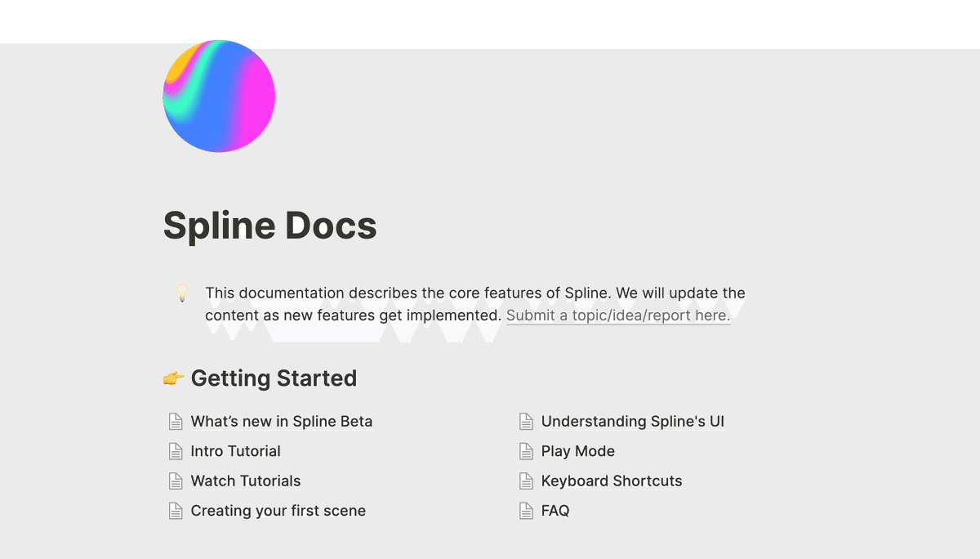980x559 pixels.
Task: Click the pointing finger emoji near Getting Started
Action: (x=174, y=378)
